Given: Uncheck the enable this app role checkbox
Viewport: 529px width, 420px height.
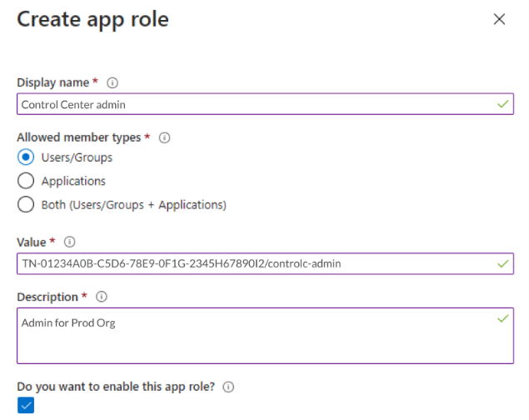Looking at the screenshot, I should [x=26, y=405].
